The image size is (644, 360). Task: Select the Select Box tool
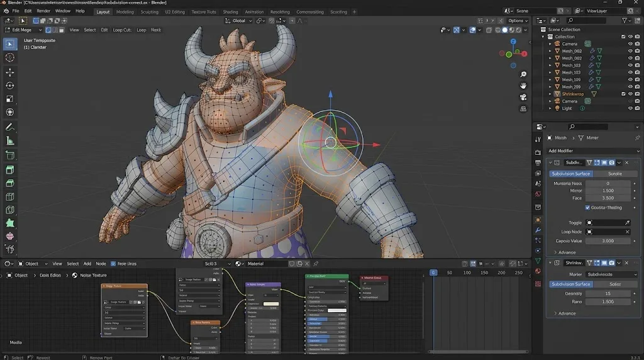(x=10, y=44)
